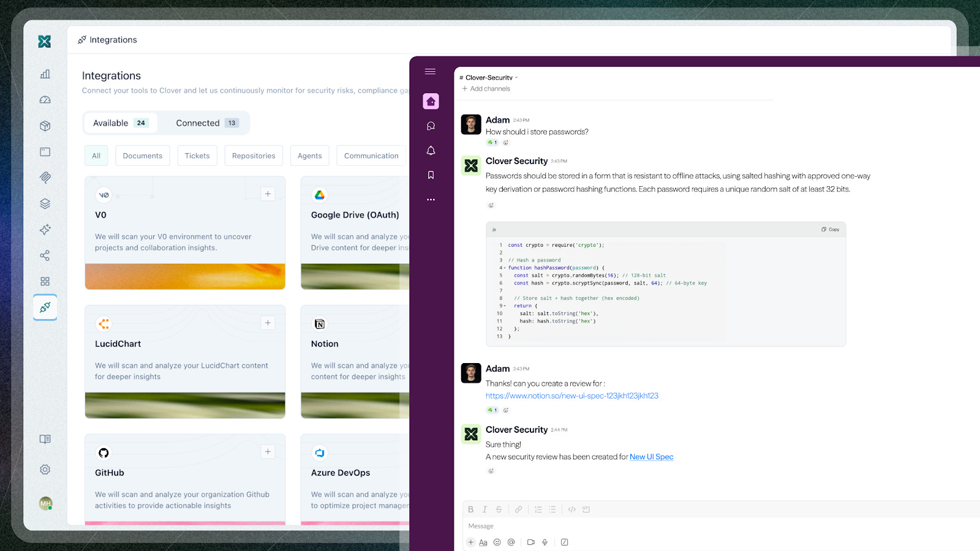
Task: Toggle strikethrough in message composer
Action: click(x=499, y=509)
